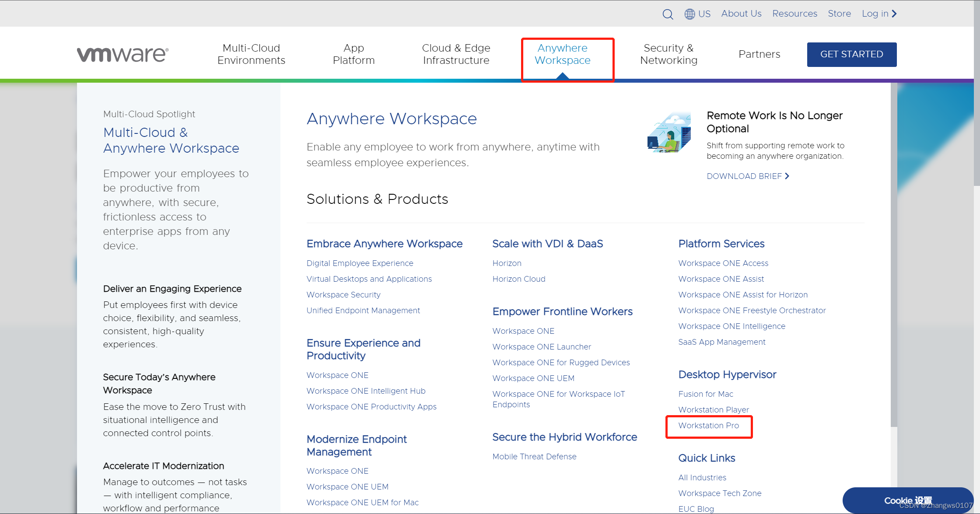The image size is (980, 514).
Task: Open Workspace ONE Assist for Horizon link
Action: pyautogui.click(x=743, y=294)
